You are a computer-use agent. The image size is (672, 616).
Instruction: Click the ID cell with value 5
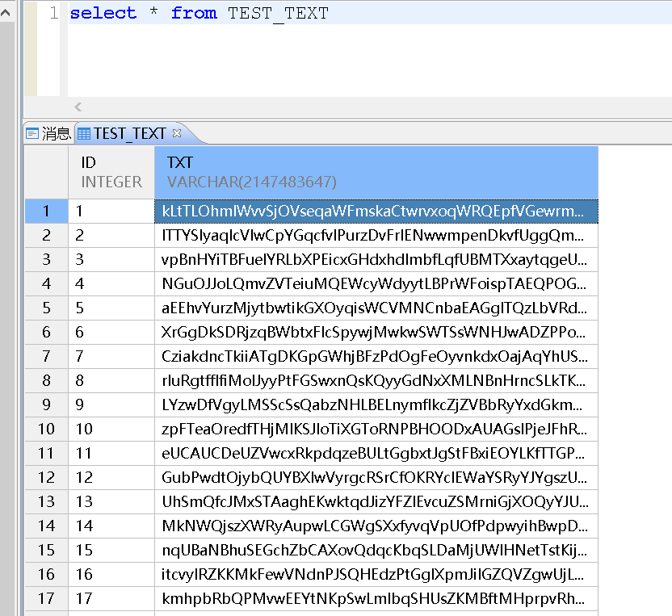[x=111, y=308]
